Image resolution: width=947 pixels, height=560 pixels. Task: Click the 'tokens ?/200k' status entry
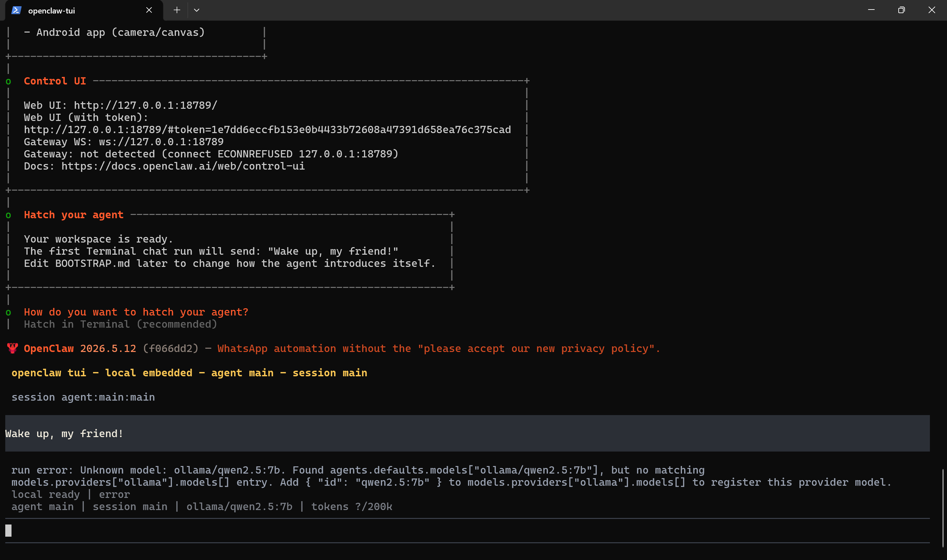coord(352,507)
